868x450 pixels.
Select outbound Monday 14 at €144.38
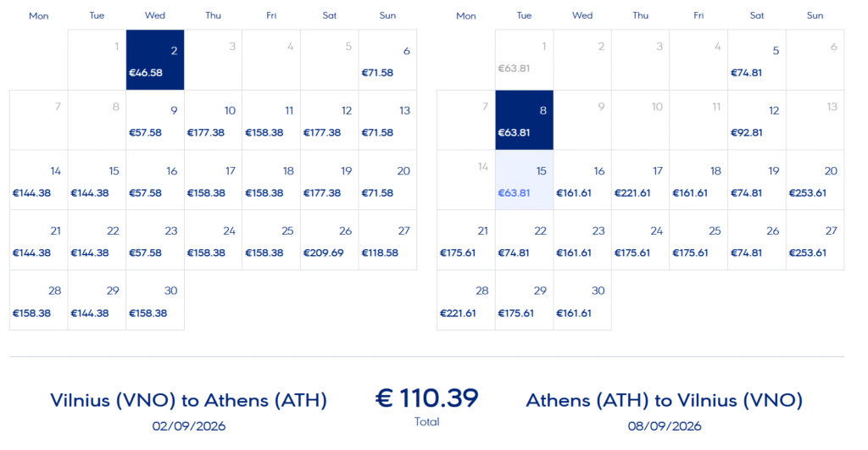tap(39, 181)
